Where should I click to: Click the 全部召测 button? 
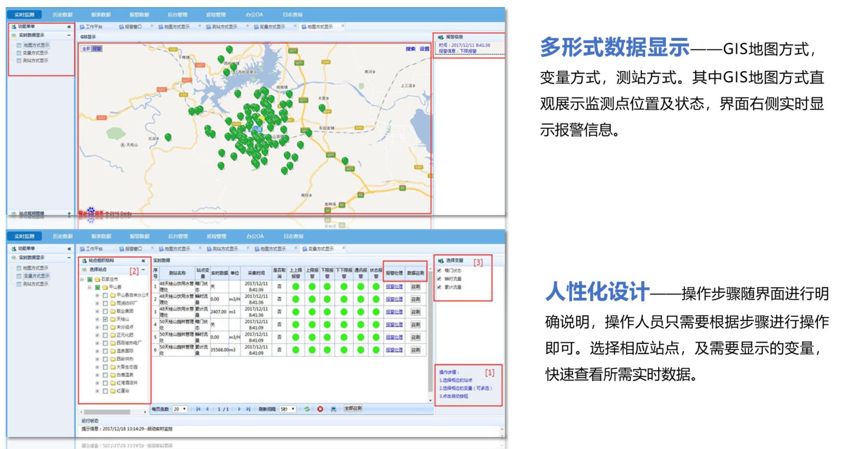coord(353,409)
